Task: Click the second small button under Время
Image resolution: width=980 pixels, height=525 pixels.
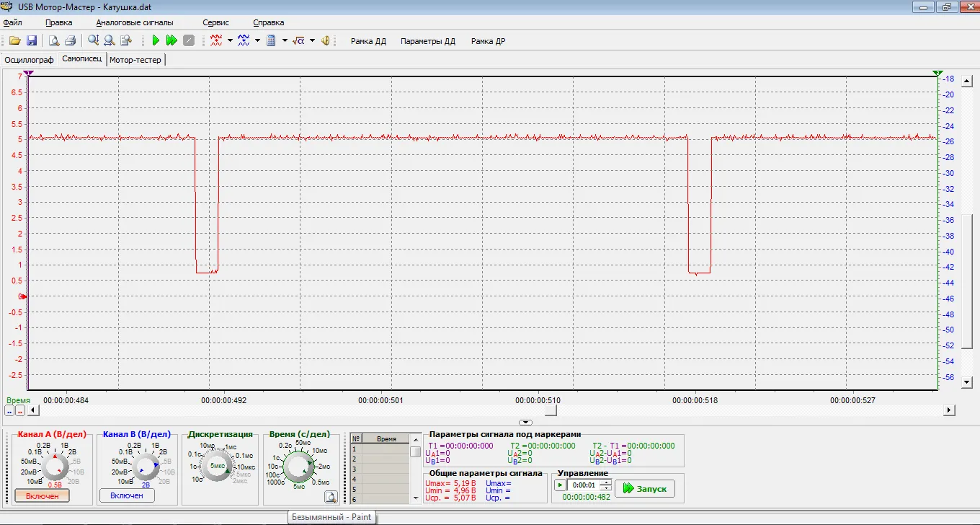Action: (20, 410)
